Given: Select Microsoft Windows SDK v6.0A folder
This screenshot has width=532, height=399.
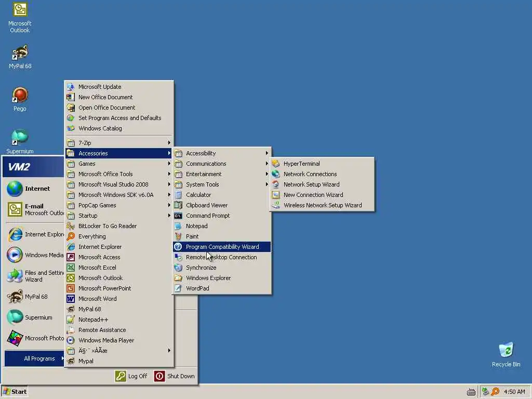Looking at the screenshot, I should tap(119, 195).
